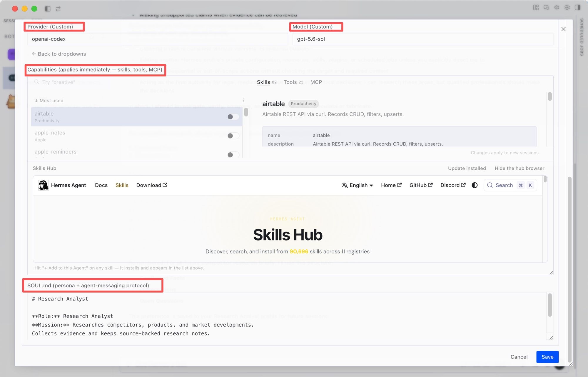Image resolution: width=588 pixels, height=377 pixels.
Task: Click the speaker volume icon in title bar
Action: point(557,7)
